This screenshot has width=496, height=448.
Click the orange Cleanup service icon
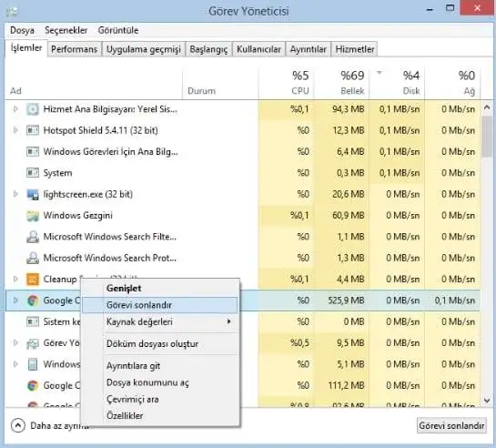point(32,279)
